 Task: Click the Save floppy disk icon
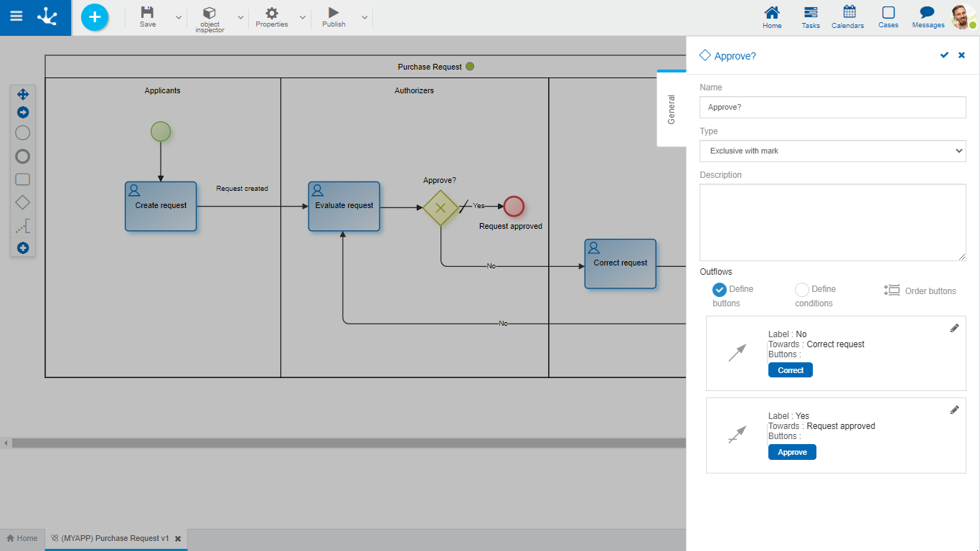pos(147,13)
